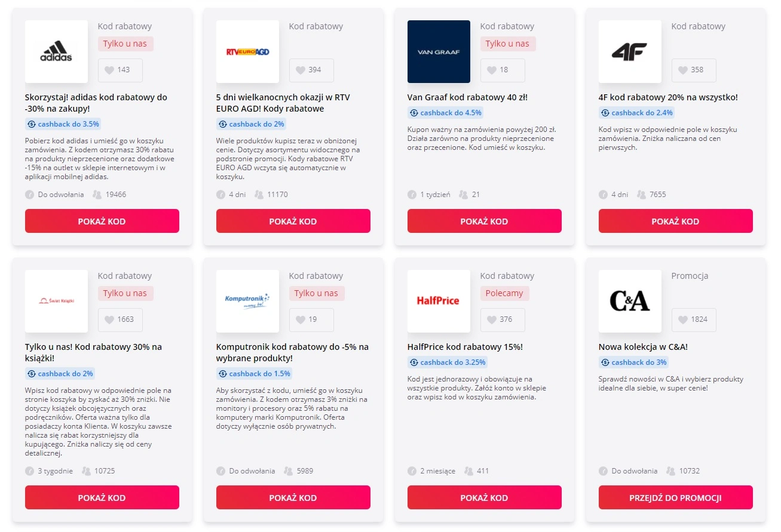The image size is (781, 532).
Task: Click heart icon on RTV EURO AGD offer
Action: point(301,70)
